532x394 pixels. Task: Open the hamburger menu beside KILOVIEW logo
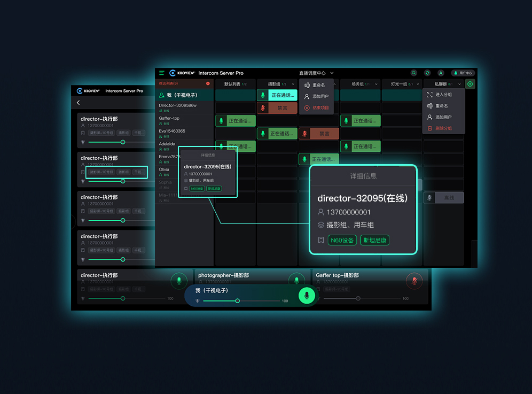tap(162, 73)
